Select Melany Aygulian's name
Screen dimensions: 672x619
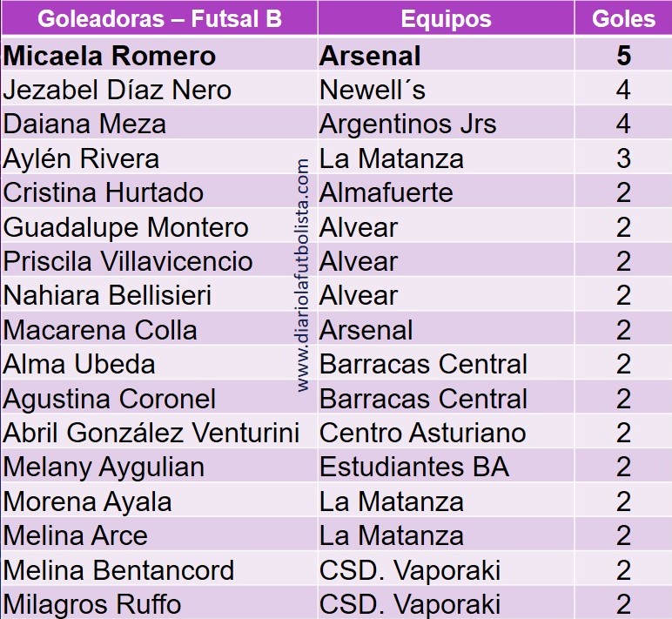[104, 468]
